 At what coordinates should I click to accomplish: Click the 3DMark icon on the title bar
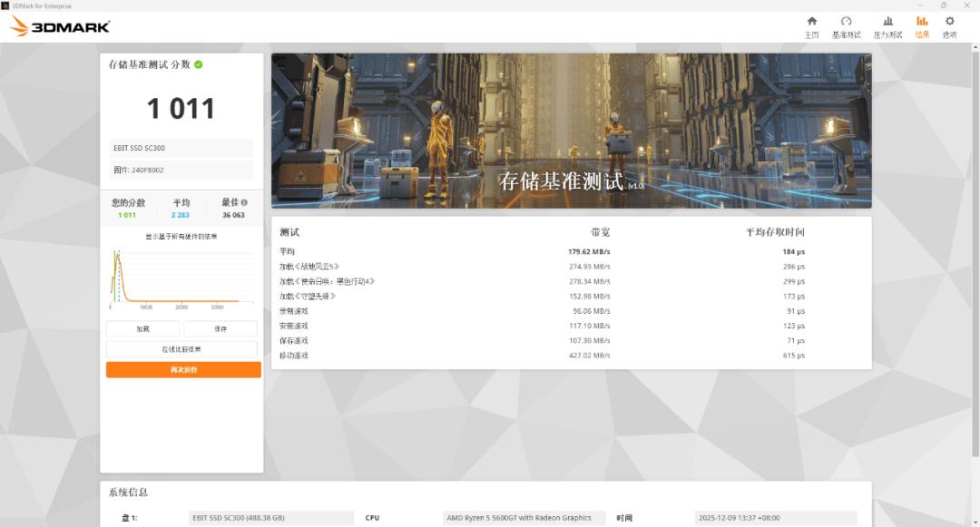pos(7,5)
